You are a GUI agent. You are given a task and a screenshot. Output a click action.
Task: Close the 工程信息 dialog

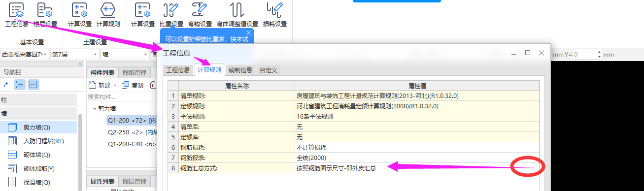pos(541,53)
